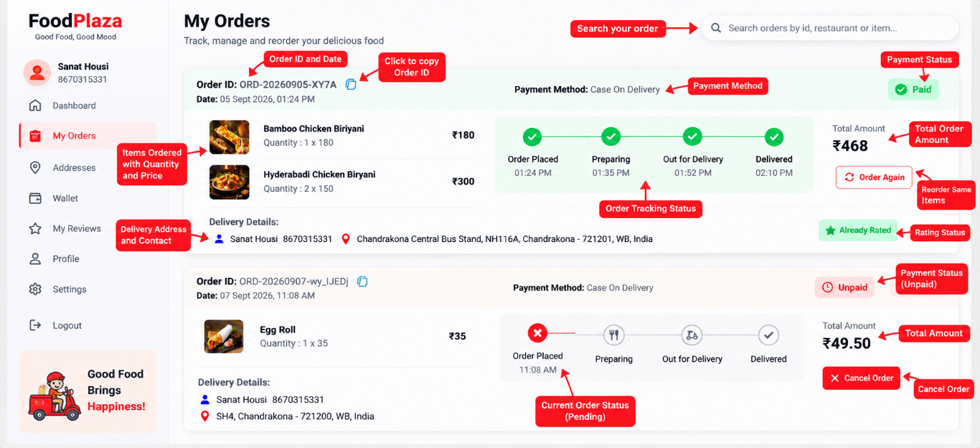This screenshot has width=980, height=448.
Task: Select My Orders in the sidebar
Action: click(x=88, y=136)
